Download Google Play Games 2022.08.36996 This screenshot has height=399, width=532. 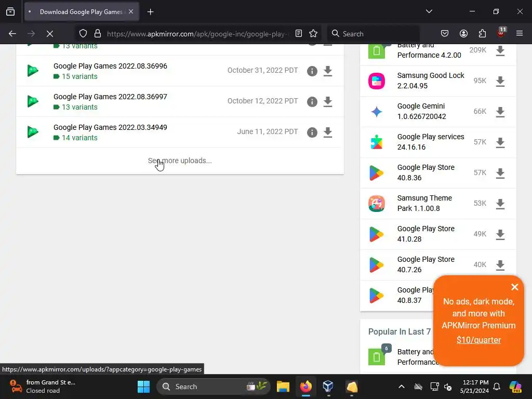tap(327, 71)
